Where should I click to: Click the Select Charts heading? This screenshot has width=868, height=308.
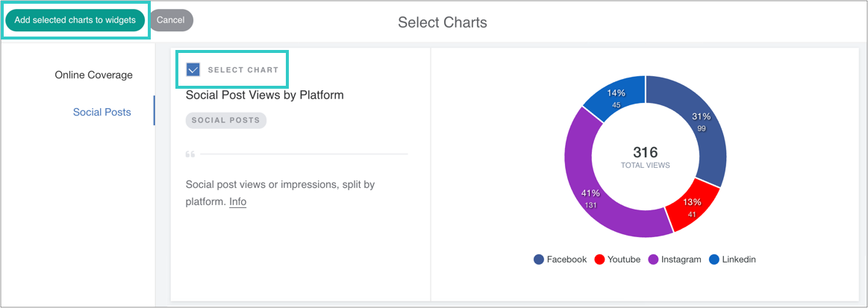(x=442, y=22)
